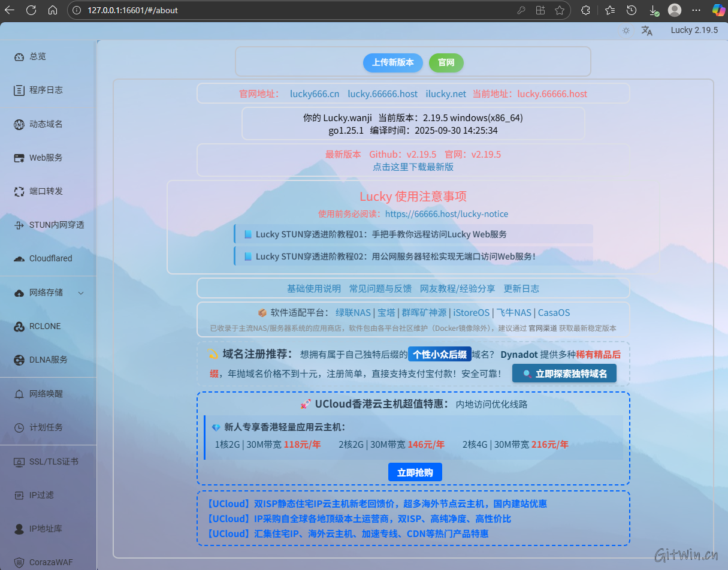Click the RCLONE icon in sidebar
Viewport: 728px width, 570px height.
[x=19, y=326]
